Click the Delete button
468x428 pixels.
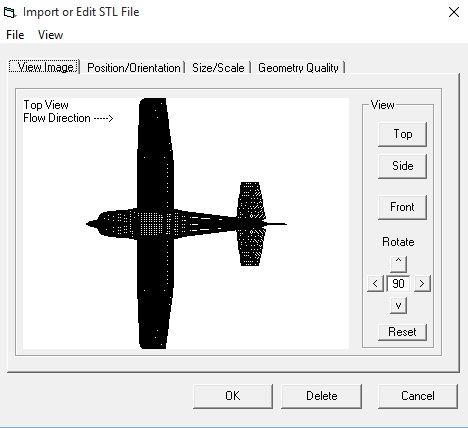[322, 396]
